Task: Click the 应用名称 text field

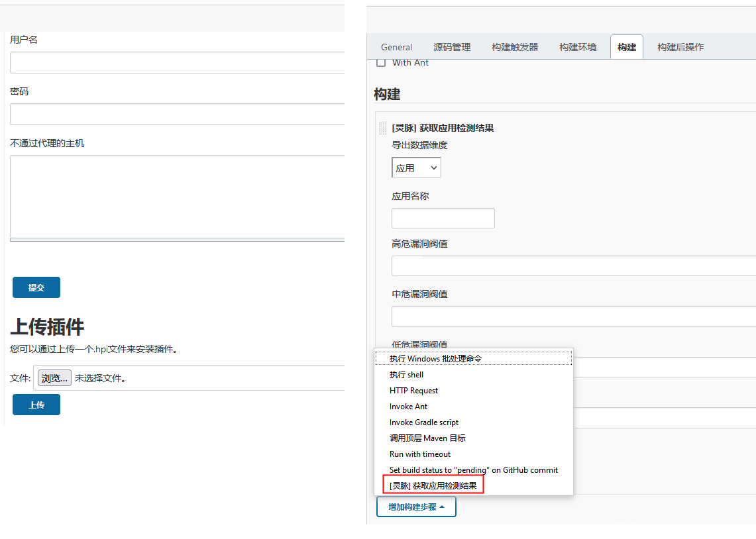Action: 443,219
